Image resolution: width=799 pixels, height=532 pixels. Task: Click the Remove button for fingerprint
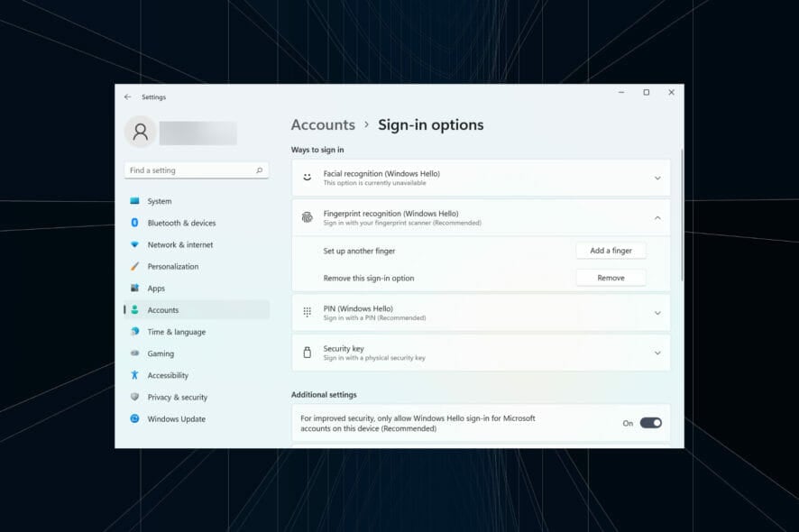611,278
